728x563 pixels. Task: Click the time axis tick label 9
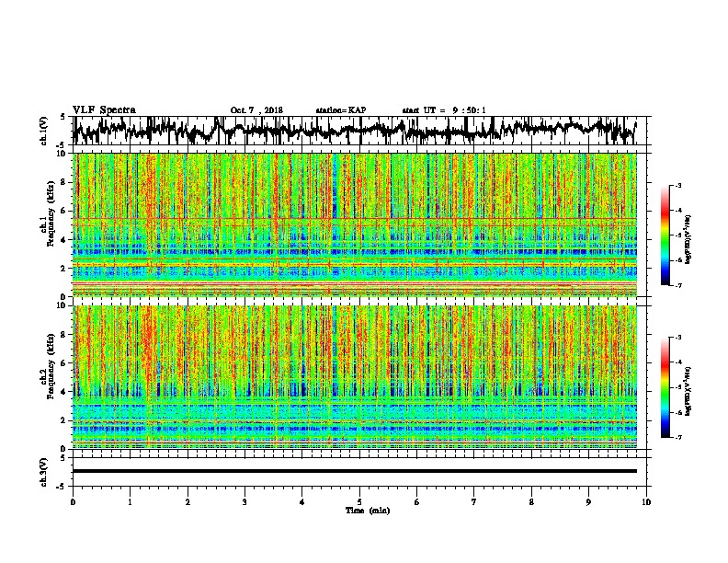[588, 502]
